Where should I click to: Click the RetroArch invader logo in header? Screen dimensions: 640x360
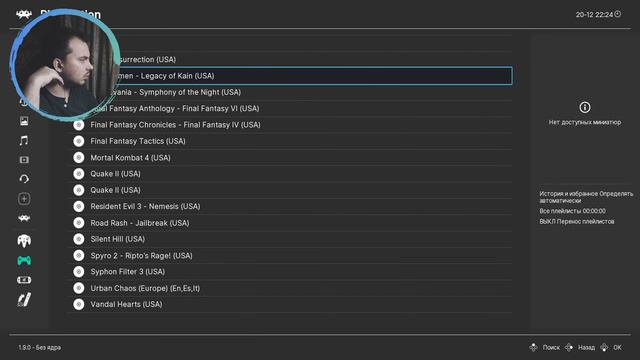[24, 15]
